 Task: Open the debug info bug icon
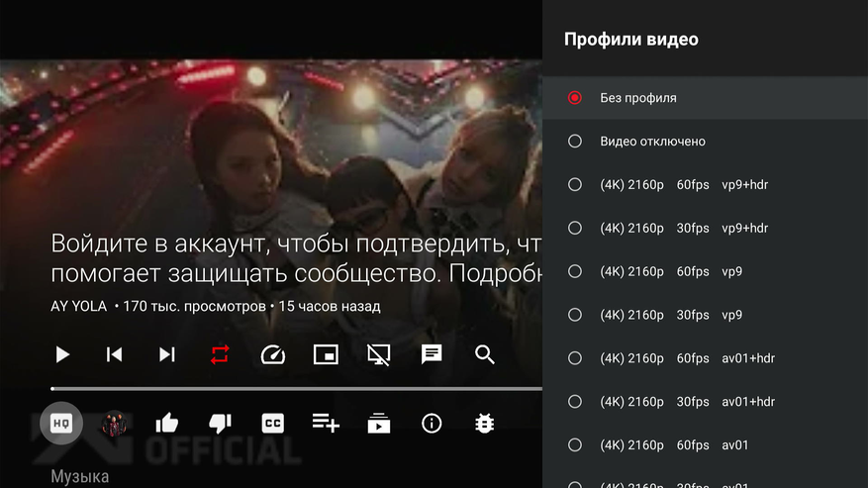[x=484, y=424]
